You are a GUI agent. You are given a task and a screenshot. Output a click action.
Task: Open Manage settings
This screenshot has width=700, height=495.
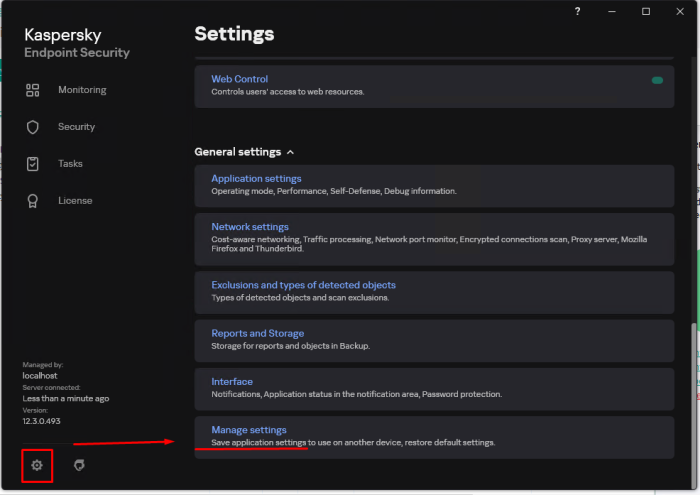tap(249, 430)
